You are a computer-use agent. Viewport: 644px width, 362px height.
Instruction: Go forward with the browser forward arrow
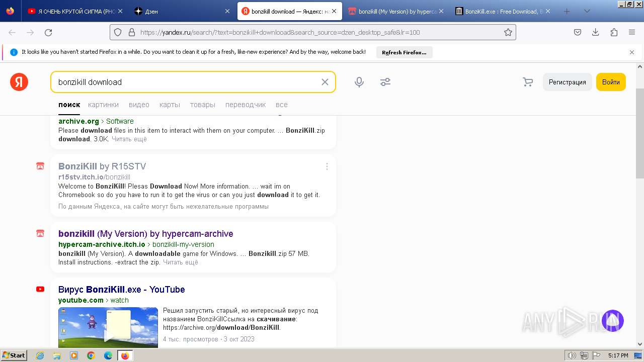(30, 32)
